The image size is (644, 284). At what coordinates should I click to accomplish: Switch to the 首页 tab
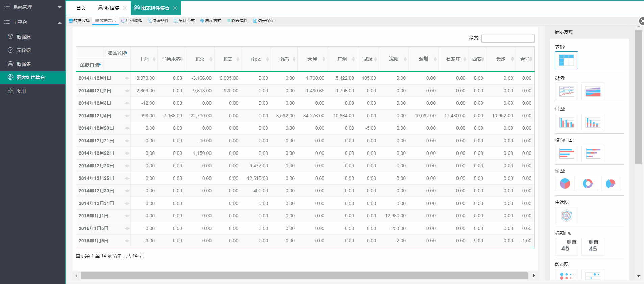coord(81,8)
